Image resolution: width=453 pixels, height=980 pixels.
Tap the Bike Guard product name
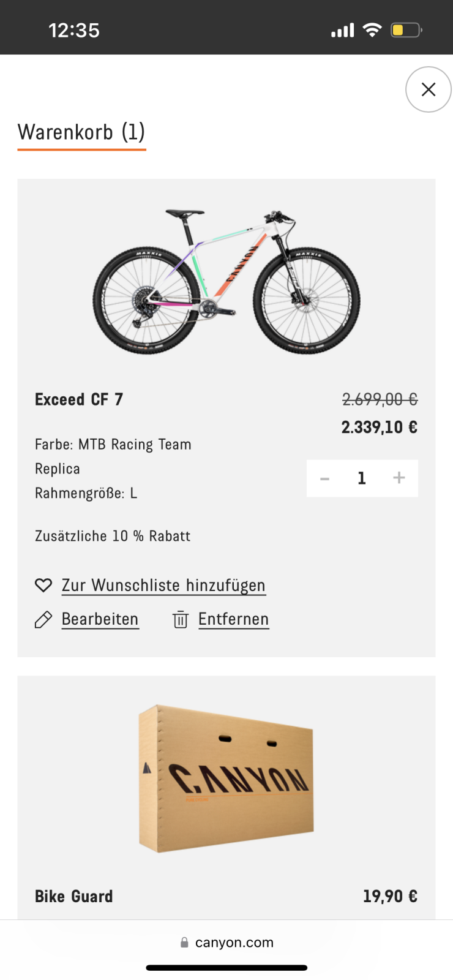coord(74,896)
